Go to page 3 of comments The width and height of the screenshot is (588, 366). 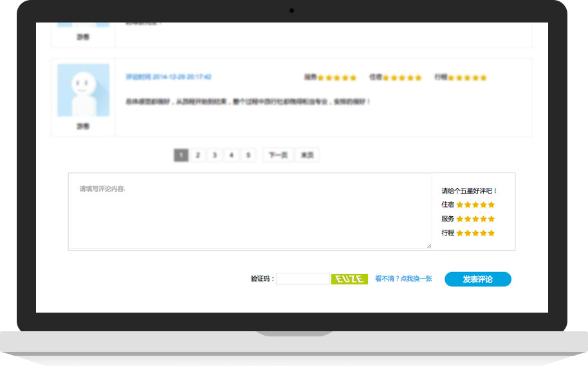[215, 155]
